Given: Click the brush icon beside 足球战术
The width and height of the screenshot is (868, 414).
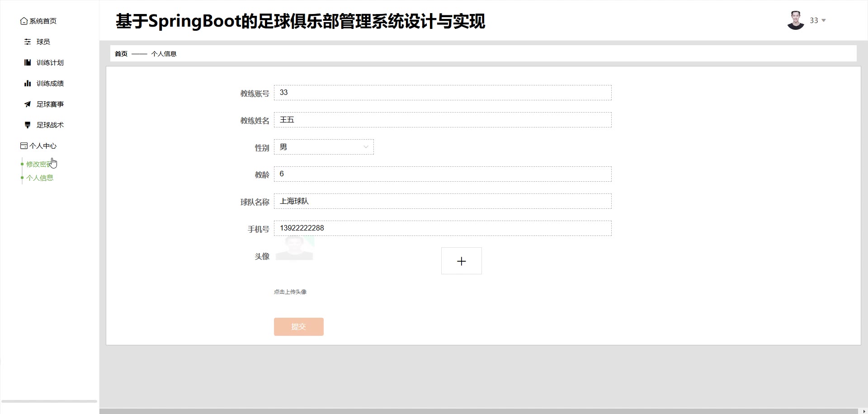Looking at the screenshot, I should click(x=28, y=125).
